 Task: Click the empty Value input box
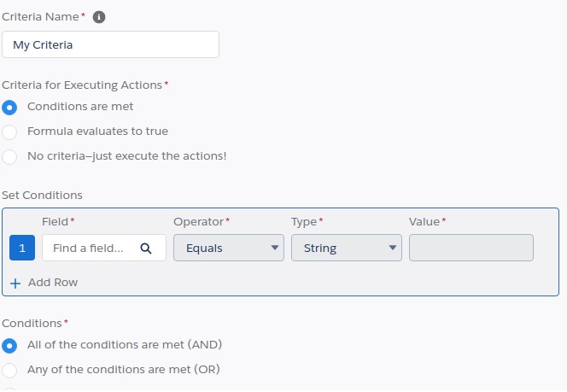pyautogui.click(x=471, y=249)
